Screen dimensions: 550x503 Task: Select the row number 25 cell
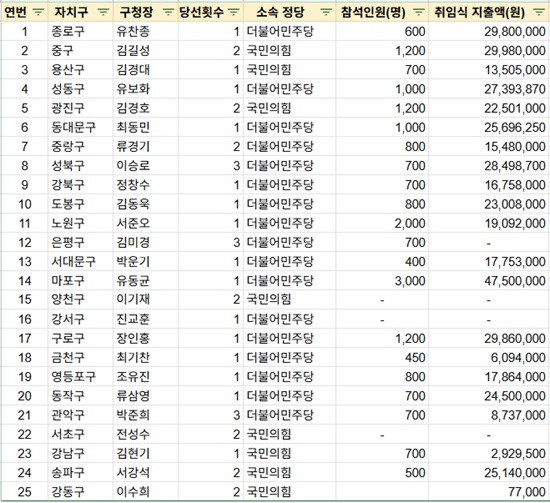click(x=25, y=491)
